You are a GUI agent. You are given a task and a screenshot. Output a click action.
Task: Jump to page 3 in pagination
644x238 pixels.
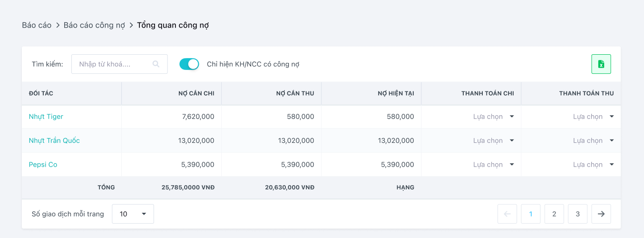[x=578, y=214]
